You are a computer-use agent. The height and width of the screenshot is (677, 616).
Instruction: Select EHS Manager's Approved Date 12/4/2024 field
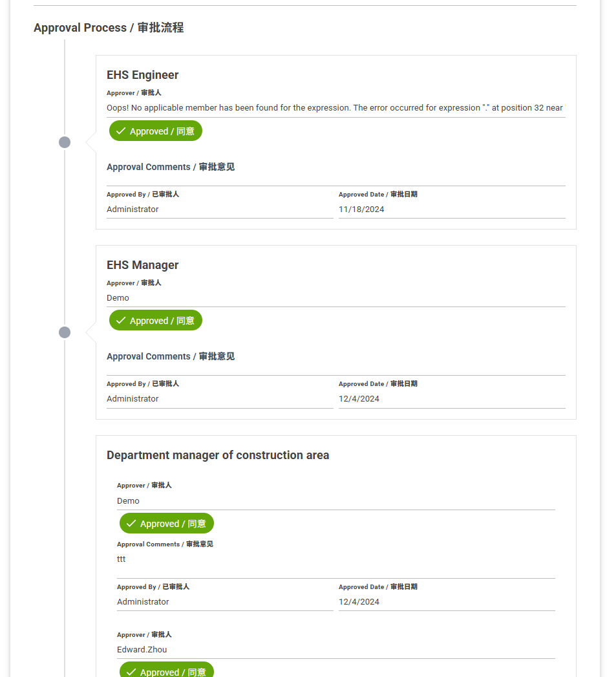(451, 399)
